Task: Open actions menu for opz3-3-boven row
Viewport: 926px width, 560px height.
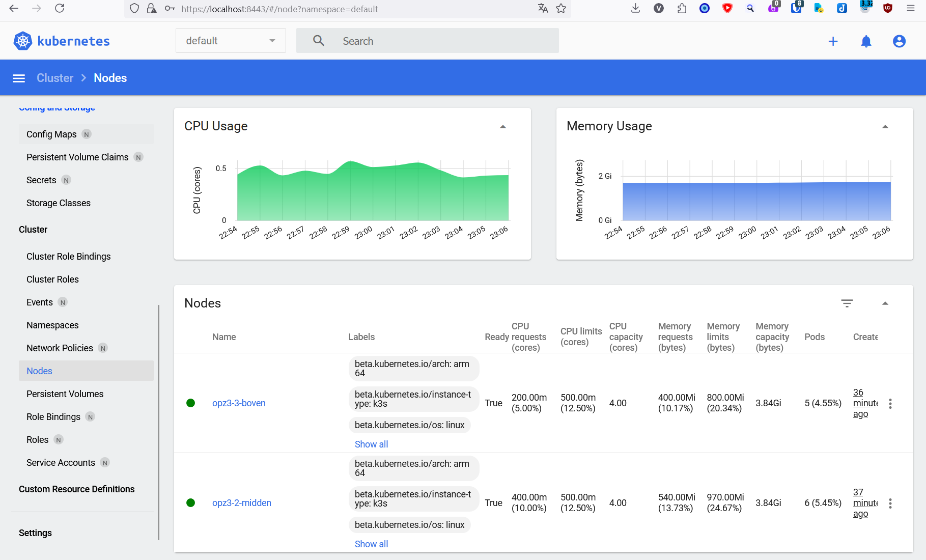Action: [x=890, y=404]
